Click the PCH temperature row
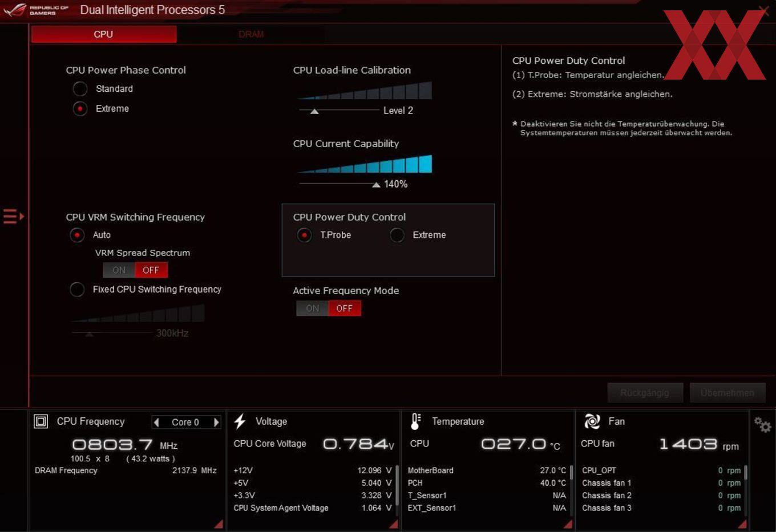This screenshot has width=776, height=532. (487, 483)
